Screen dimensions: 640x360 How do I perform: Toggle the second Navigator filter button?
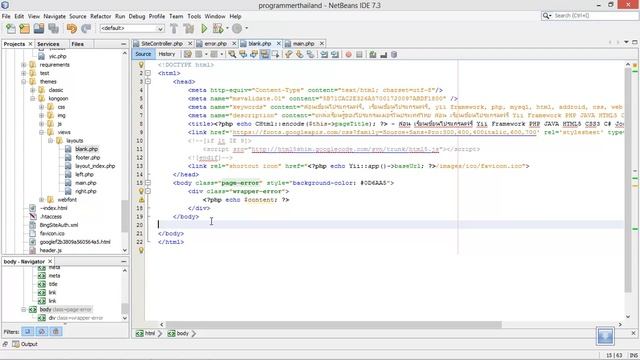[x=42, y=331]
